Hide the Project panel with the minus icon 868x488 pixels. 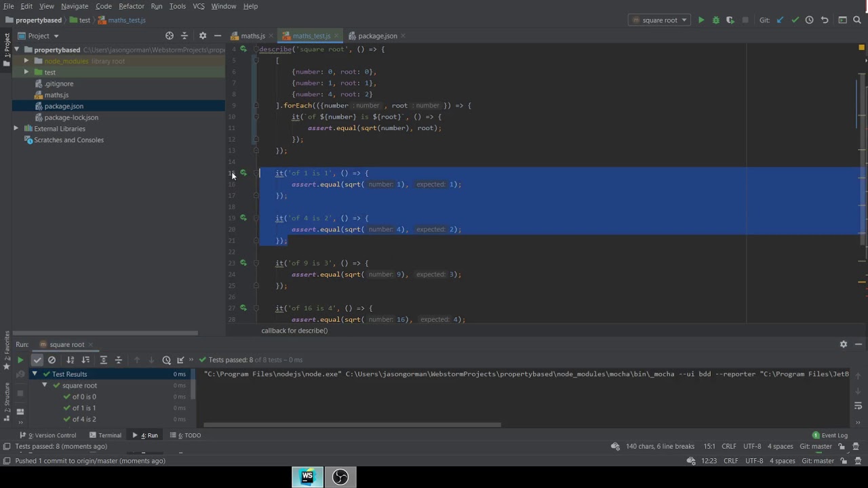[x=218, y=36]
